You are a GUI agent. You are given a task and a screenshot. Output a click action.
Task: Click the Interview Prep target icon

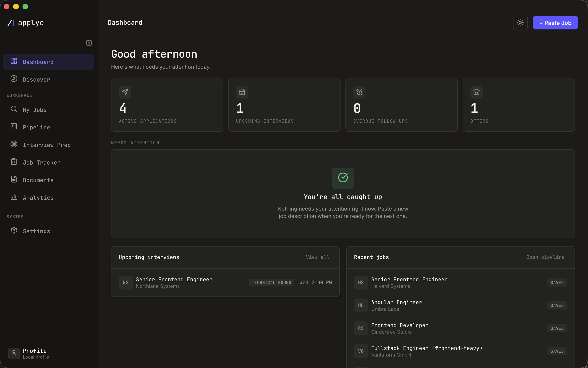coord(14,144)
